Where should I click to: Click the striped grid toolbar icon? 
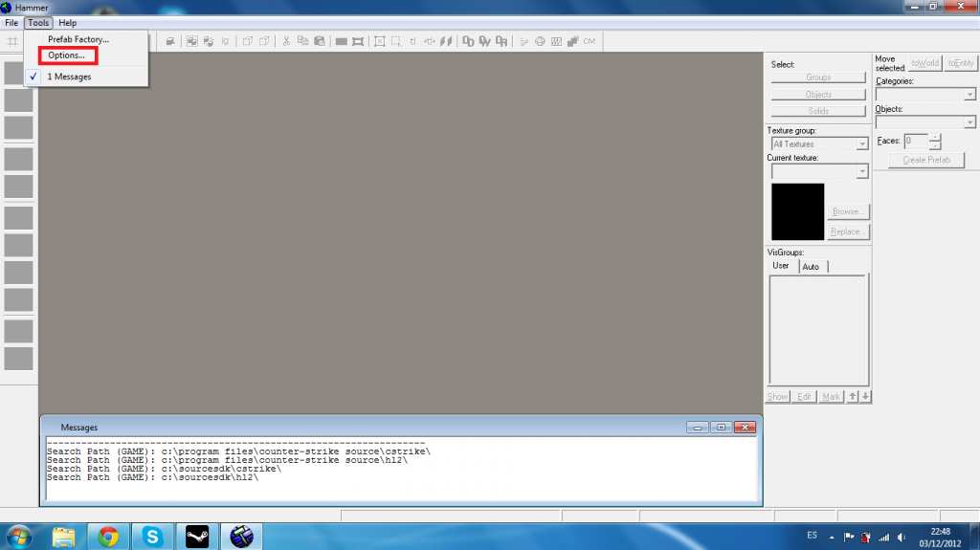point(556,41)
